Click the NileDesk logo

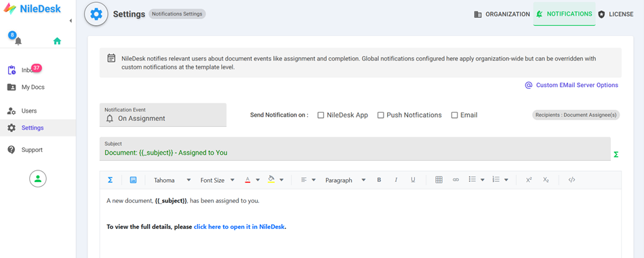pyautogui.click(x=32, y=8)
